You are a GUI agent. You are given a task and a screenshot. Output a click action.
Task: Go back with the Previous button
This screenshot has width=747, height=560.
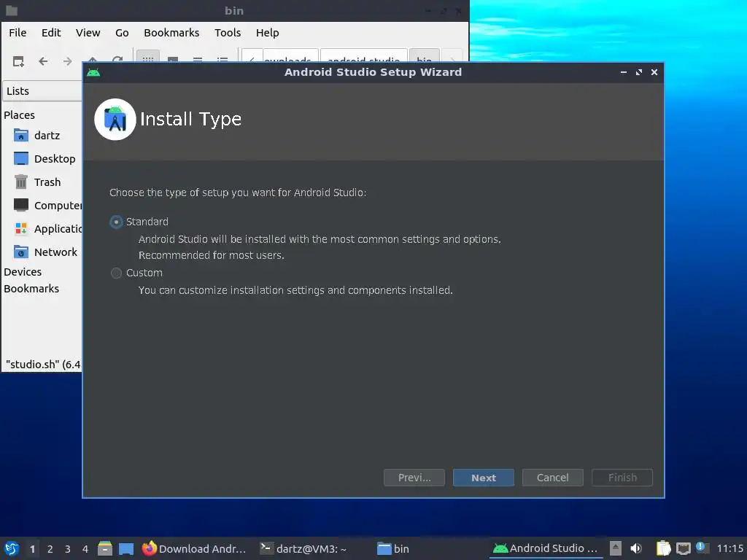414,478
